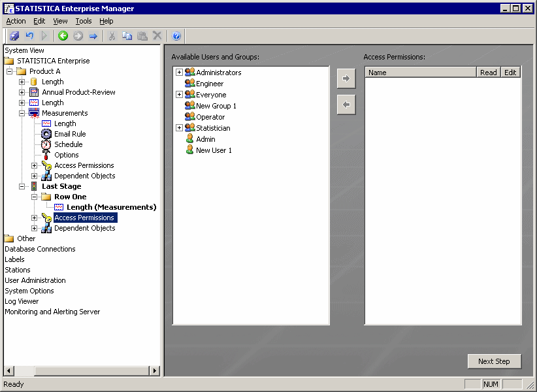Collapse the Product A folder
The height and width of the screenshot is (392, 537).
pos(10,71)
